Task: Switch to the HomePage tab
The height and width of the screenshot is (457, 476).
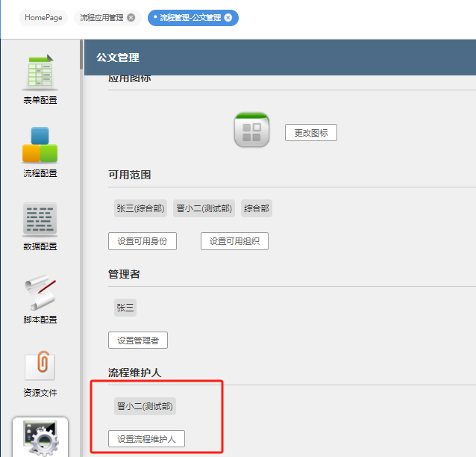Action: point(43,18)
